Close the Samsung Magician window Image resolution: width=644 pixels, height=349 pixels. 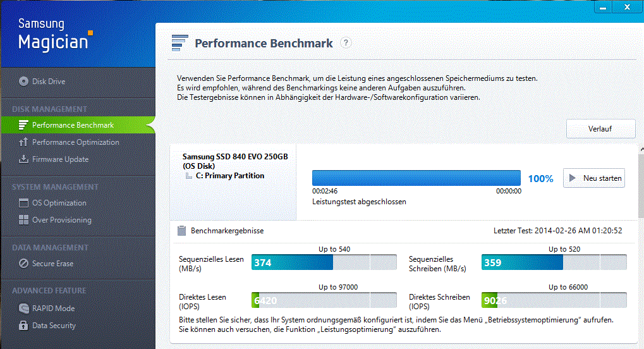tap(627, 7)
